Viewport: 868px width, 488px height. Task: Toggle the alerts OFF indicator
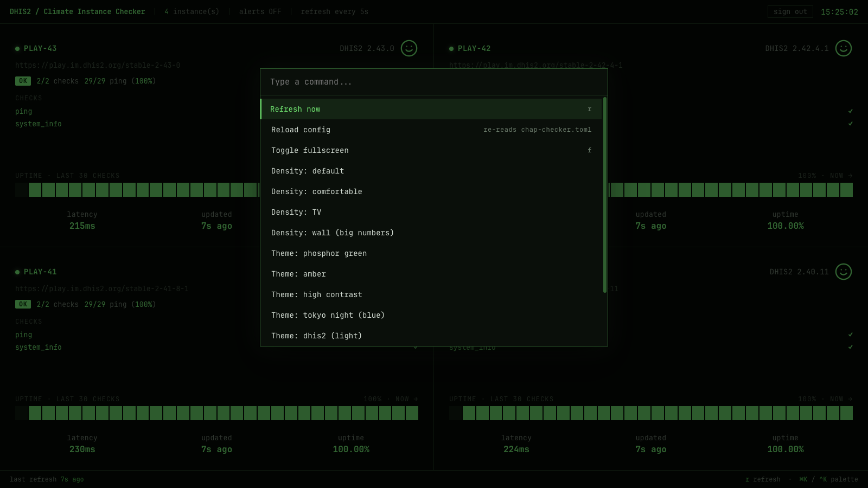260,12
